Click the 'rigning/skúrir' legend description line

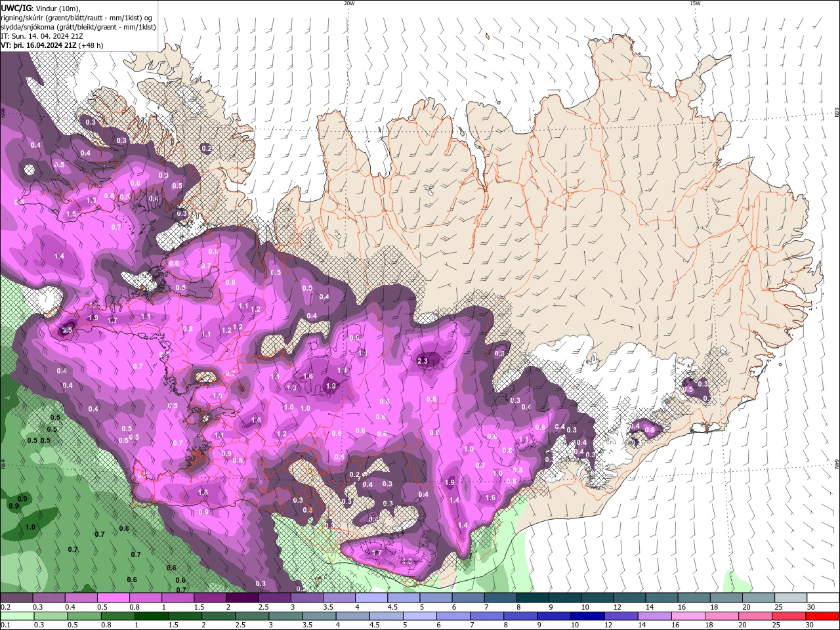pyautogui.click(x=76, y=18)
